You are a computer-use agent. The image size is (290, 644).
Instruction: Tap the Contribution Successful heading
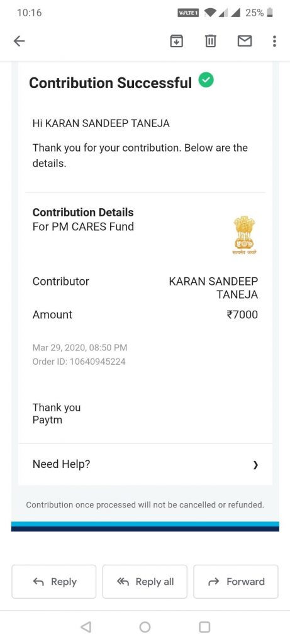[110, 82]
